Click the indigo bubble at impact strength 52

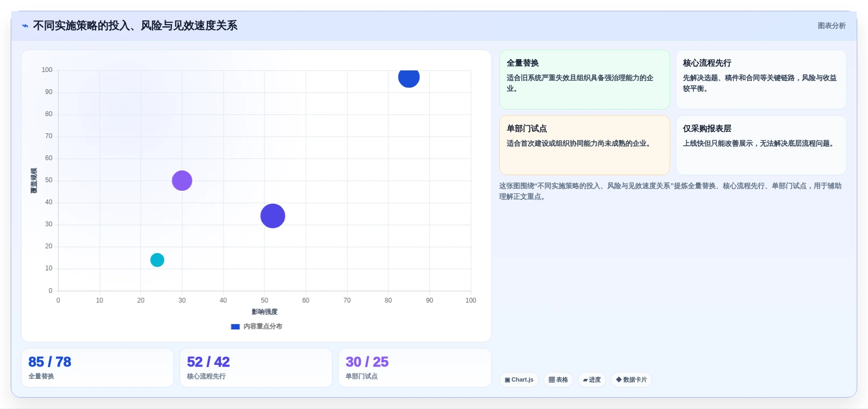[x=272, y=216]
